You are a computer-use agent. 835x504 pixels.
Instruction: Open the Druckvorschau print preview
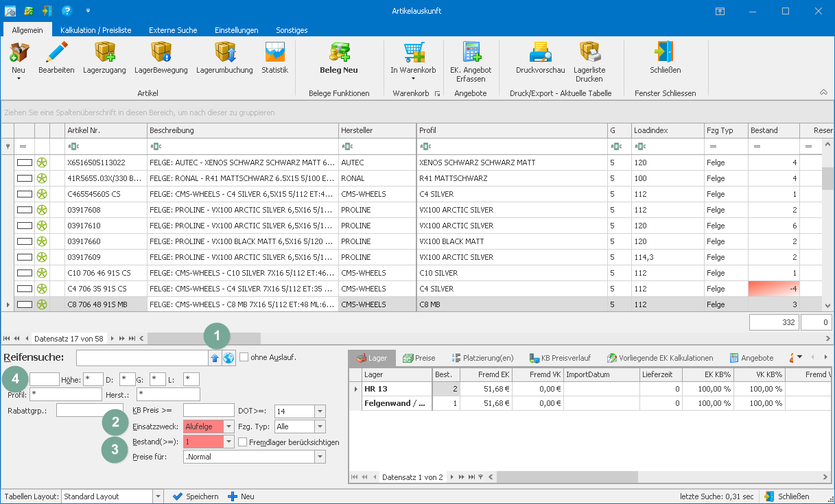pos(540,52)
